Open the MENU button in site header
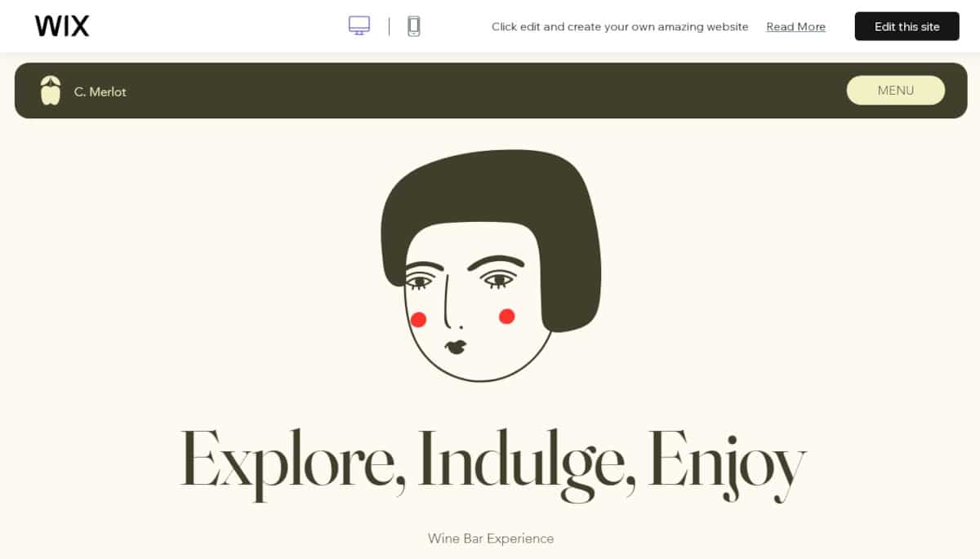The image size is (980, 559). [x=896, y=91]
